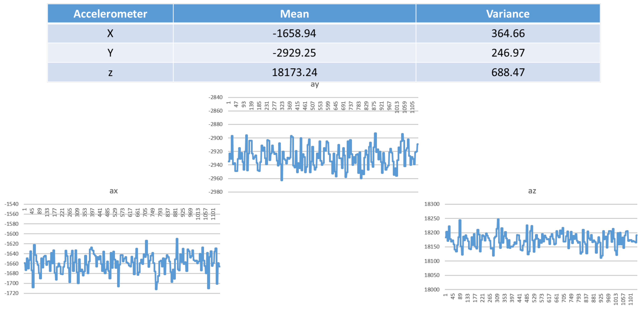Click the -1600 axis label on ax chart
Image resolution: width=644 pixels, height=312 pixels.
tap(11, 234)
